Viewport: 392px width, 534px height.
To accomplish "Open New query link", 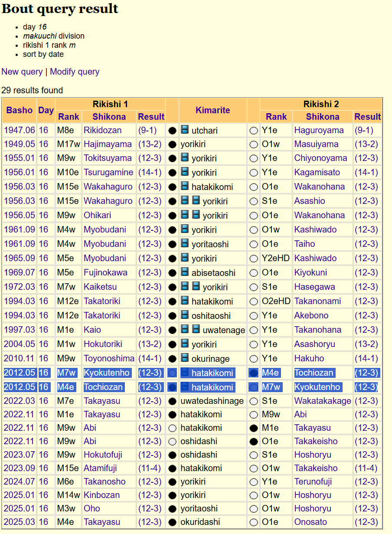I will (22, 72).
